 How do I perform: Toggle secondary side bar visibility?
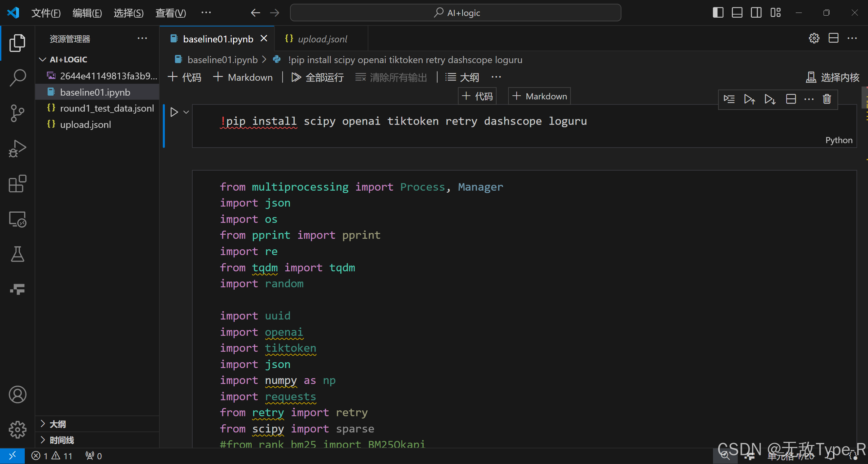click(x=756, y=13)
